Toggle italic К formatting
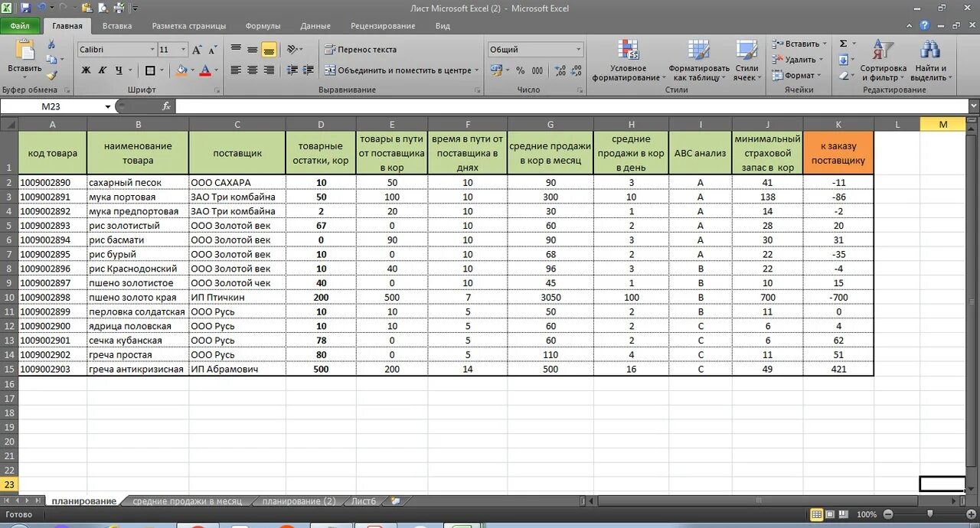The height and width of the screenshot is (528, 980). click(x=103, y=70)
